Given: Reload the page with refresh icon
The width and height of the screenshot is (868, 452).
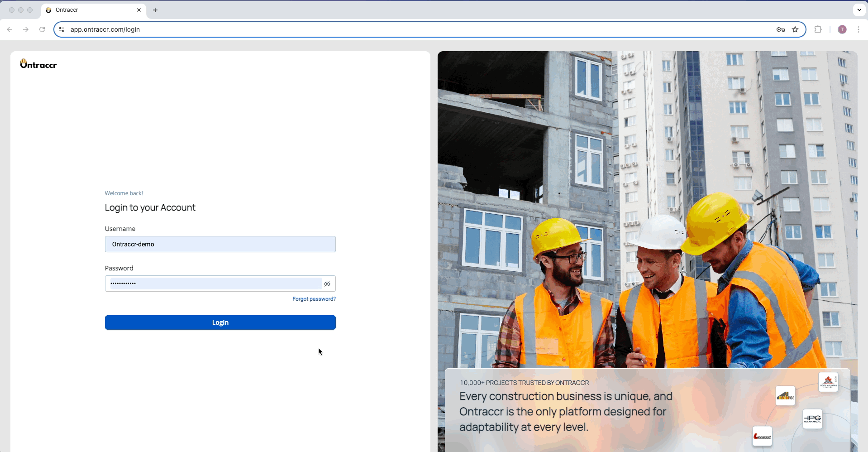Looking at the screenshot, I should pyautogui.click(x=42, y=29).
